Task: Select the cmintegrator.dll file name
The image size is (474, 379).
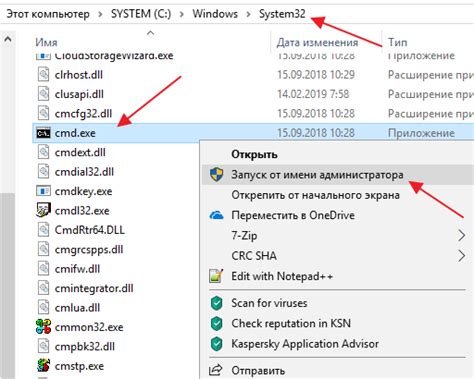Action: pos(94,288)
